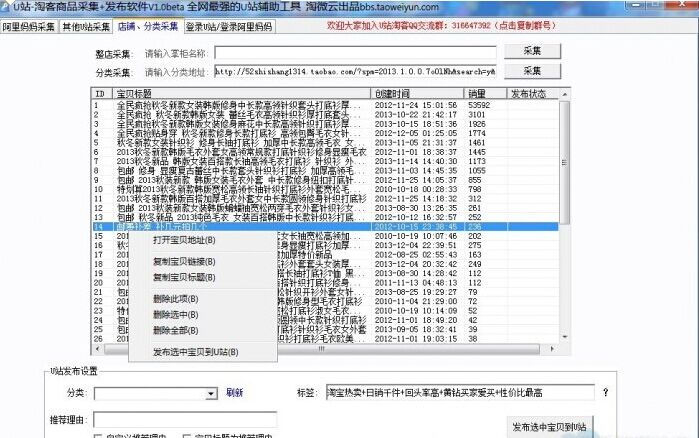
Task: Open the 其他U站采集 tab
Action: point(86,27)
